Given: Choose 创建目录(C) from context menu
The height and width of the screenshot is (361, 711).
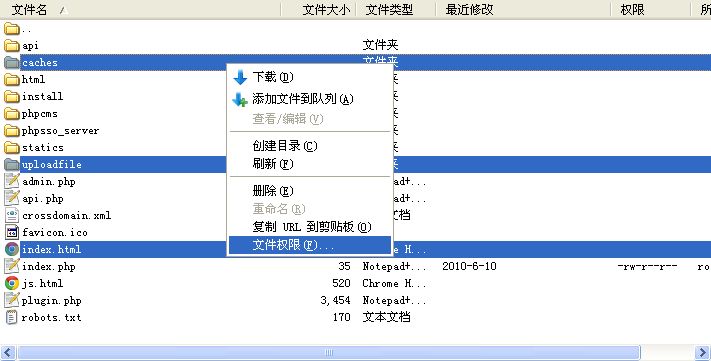Looking at the screenshot, I should (x=310, y=146).
